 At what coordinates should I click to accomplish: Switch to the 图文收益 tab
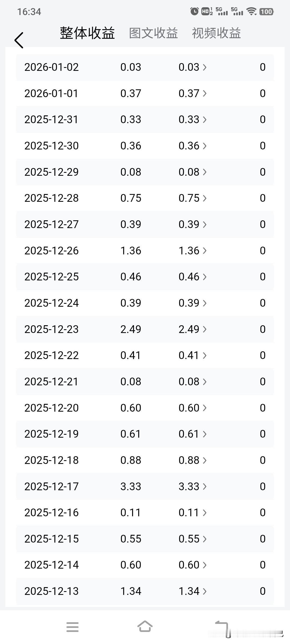(x=153, y=33)
